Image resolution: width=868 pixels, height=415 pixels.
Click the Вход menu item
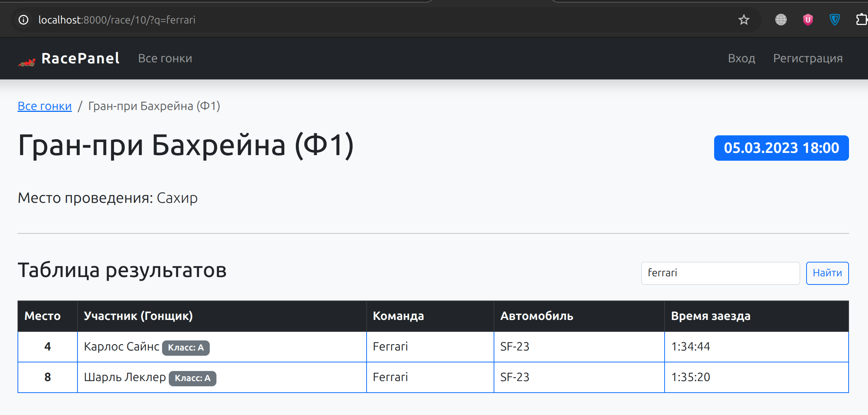[x=742, y=58]
